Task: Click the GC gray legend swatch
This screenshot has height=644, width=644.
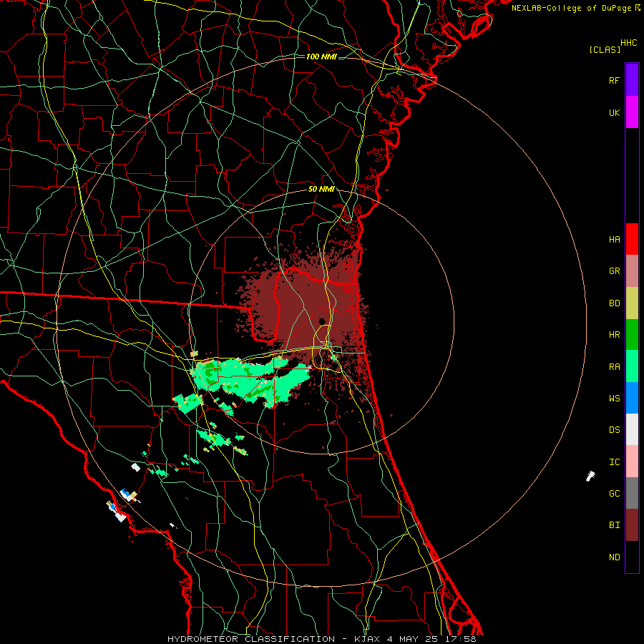Action: pos(632,493)
